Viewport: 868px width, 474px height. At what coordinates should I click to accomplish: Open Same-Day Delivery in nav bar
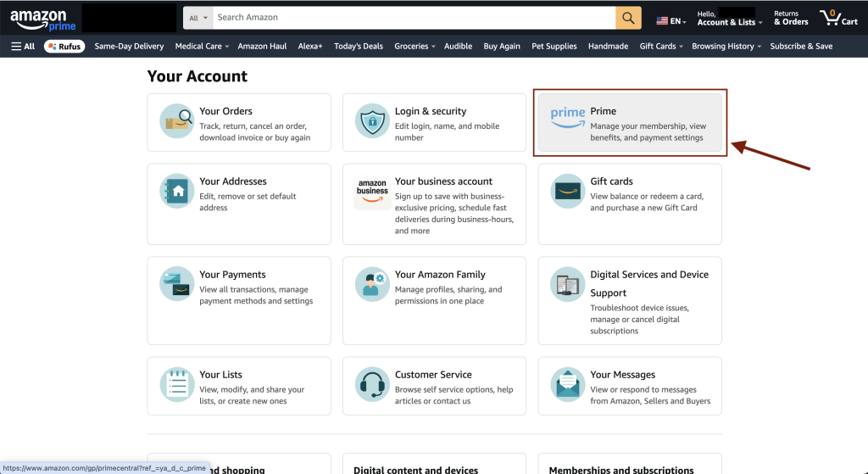click(x=129, y=47)
